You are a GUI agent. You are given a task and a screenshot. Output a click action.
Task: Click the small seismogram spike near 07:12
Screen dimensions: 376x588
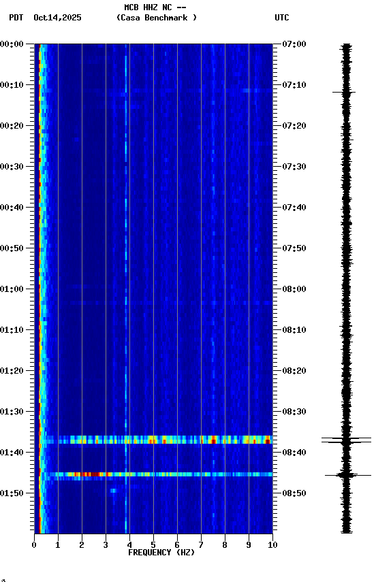tap(344, 92)
